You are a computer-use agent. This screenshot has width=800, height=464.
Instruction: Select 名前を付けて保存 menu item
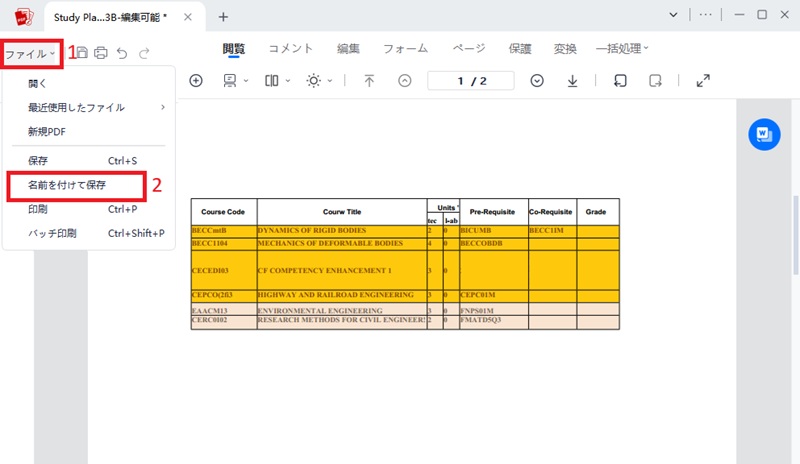[77, 186]
